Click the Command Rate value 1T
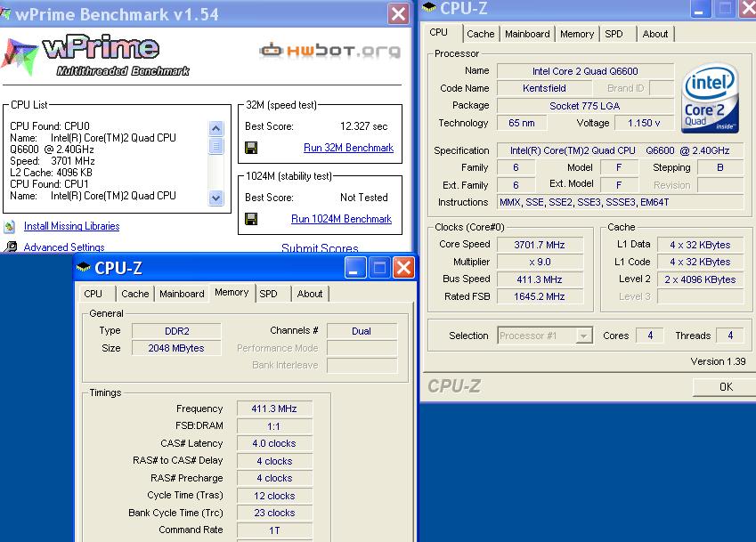The width and height of the screenshot is (756, 542). click(274, 530)
